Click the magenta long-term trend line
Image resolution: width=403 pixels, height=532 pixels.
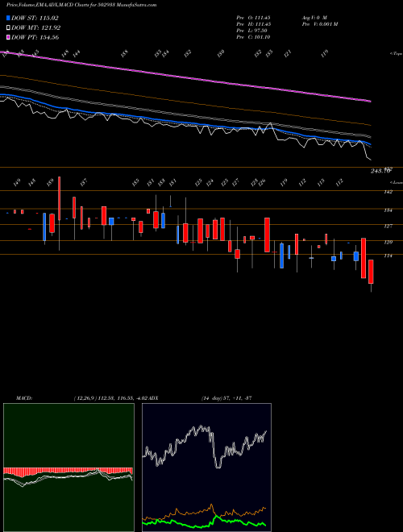pos(185,77)
